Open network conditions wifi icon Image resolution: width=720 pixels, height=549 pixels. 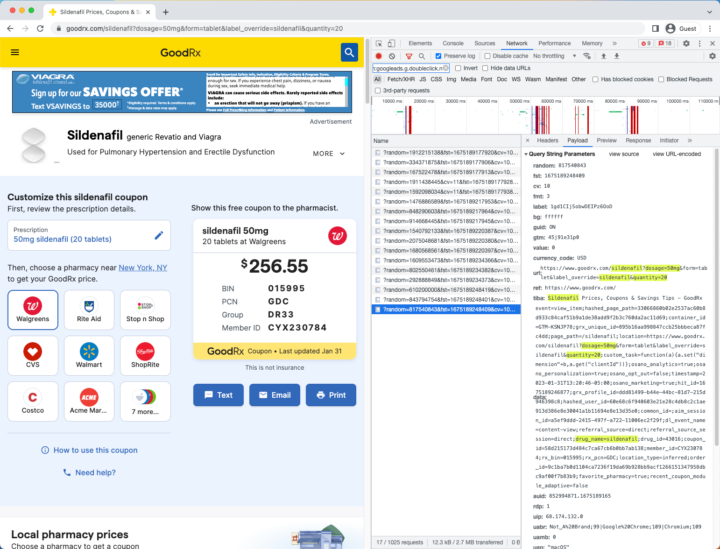[587, 56]
